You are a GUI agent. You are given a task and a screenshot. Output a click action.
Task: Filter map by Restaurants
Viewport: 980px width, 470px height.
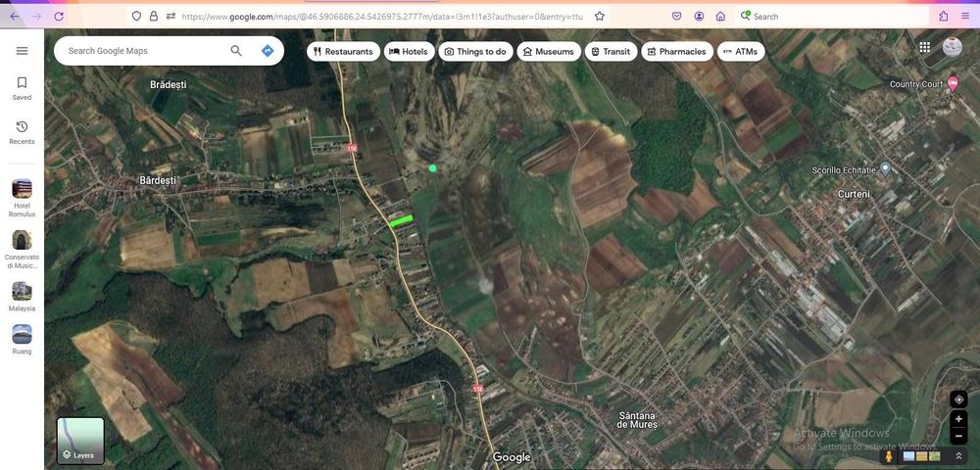(x=343, y=52)
